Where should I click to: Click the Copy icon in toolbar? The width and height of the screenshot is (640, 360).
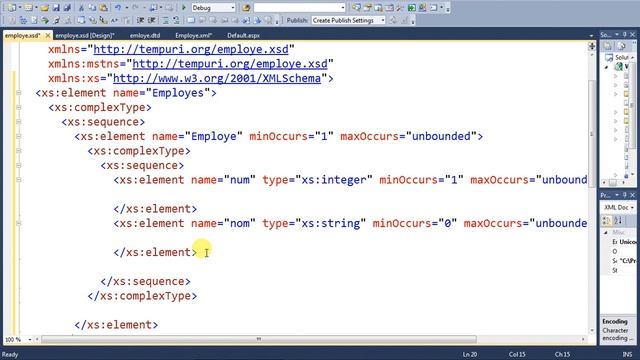[x=92, y=8]
